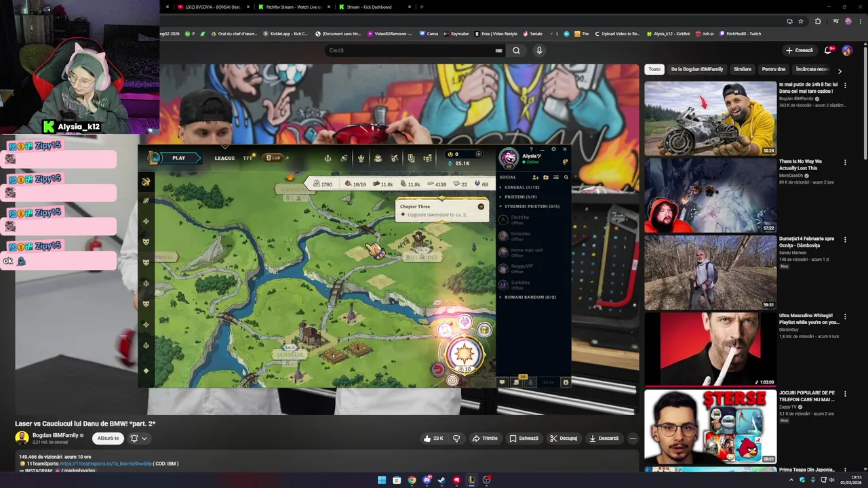The width and height of the screenshot is (868, 488).
Task: Open Ultra Masculine Whitegirl Playlist thumbnail
Action: [x=710, y=349]
